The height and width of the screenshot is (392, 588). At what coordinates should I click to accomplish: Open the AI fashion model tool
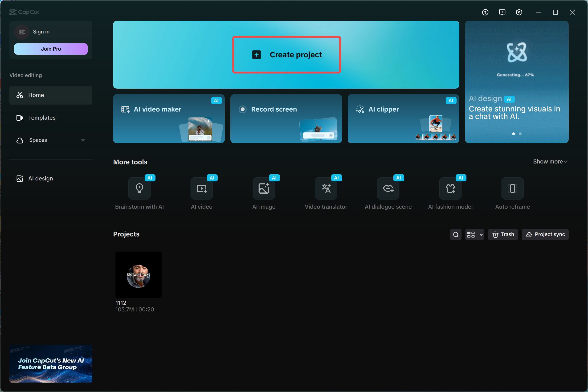450,188
